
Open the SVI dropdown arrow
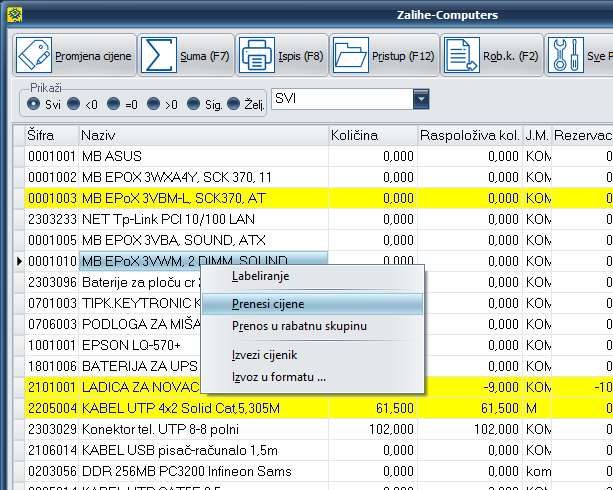[421, 100]
